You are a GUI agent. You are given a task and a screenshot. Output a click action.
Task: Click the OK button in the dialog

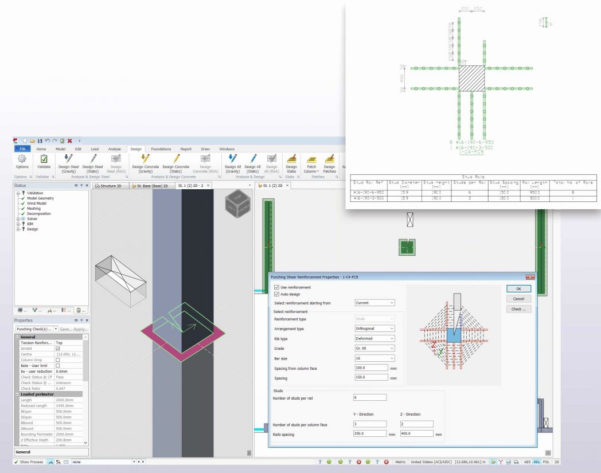tap(517, 289)
